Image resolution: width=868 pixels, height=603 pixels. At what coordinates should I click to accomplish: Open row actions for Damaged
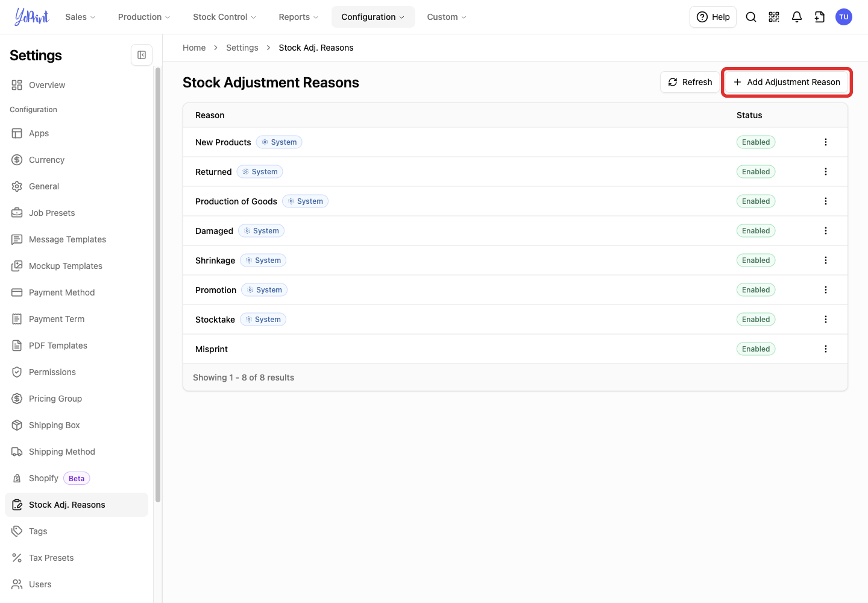tap(826, 231)
